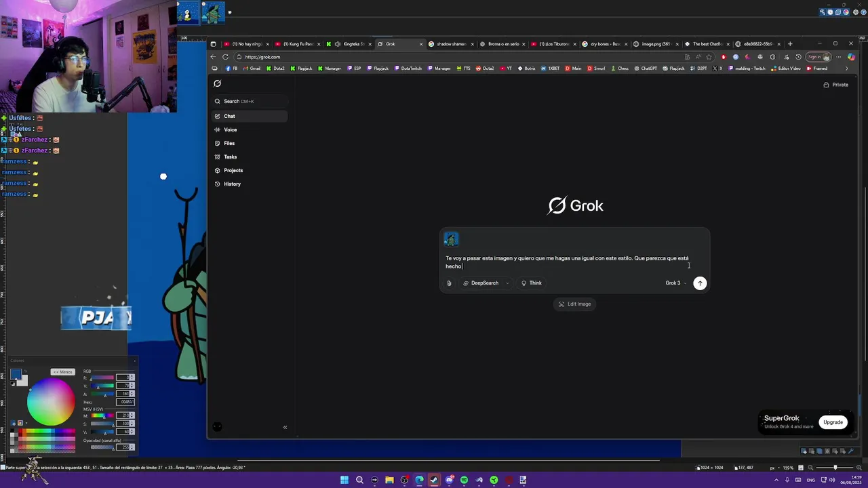Open the DotaTwitch bookmark
Viewport: 868px width, 488px height.
pos(408,68)
